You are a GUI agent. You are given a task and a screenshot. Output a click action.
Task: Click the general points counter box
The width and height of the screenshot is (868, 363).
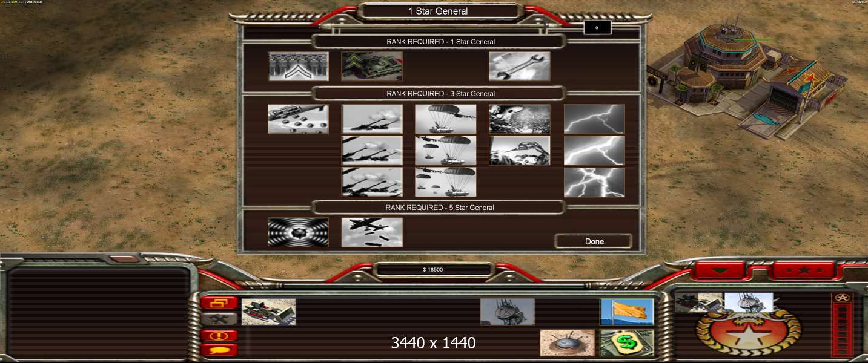click(597, 28)
